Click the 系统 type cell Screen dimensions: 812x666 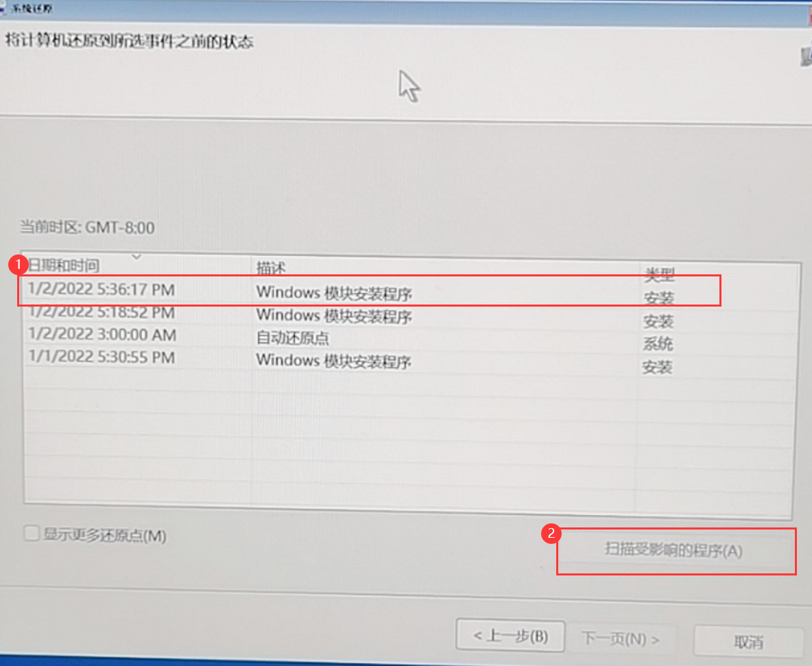tap(658, 344)
